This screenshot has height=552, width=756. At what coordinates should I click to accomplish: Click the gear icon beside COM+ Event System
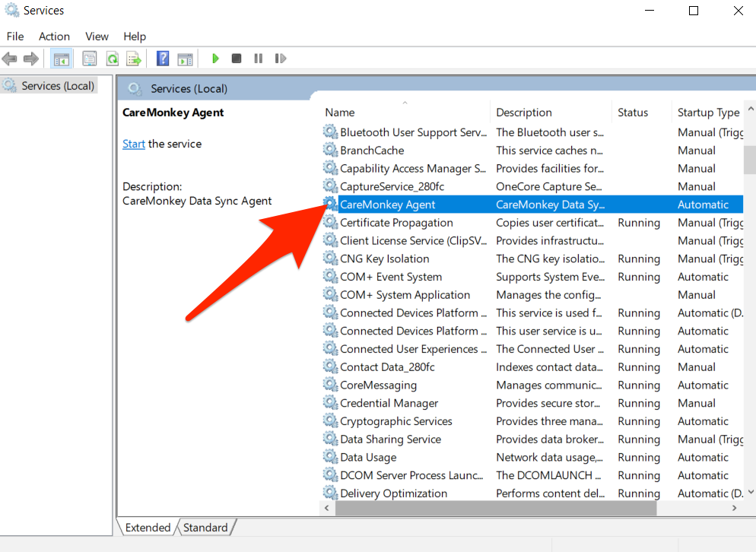click(330, 276)
